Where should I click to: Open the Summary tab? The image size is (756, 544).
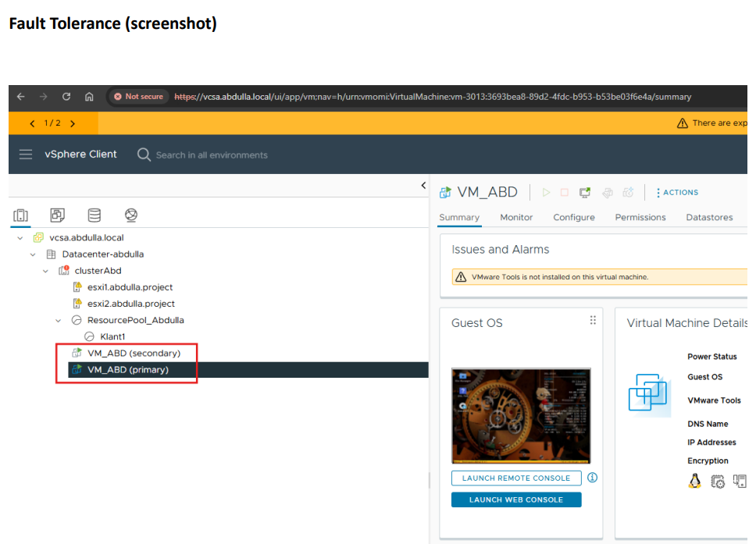tap(459, 217)
